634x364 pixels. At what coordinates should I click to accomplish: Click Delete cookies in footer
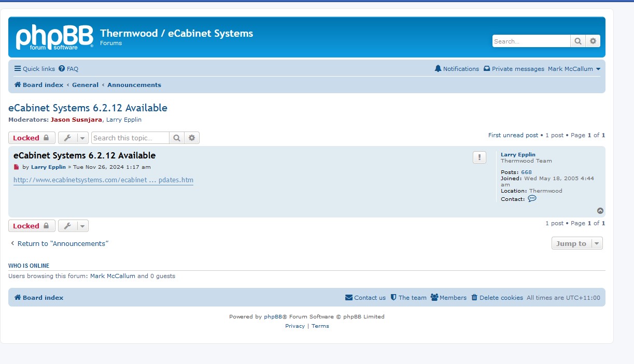tap(497, 298)
